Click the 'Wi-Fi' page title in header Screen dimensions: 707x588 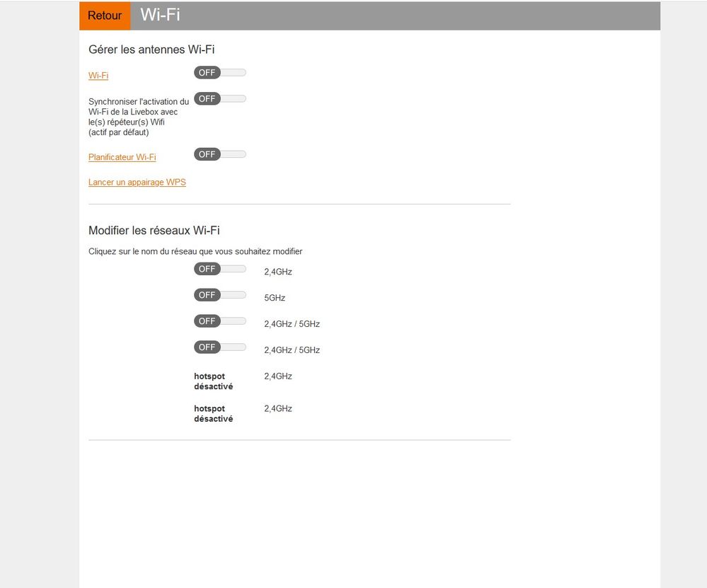[160, 15]
